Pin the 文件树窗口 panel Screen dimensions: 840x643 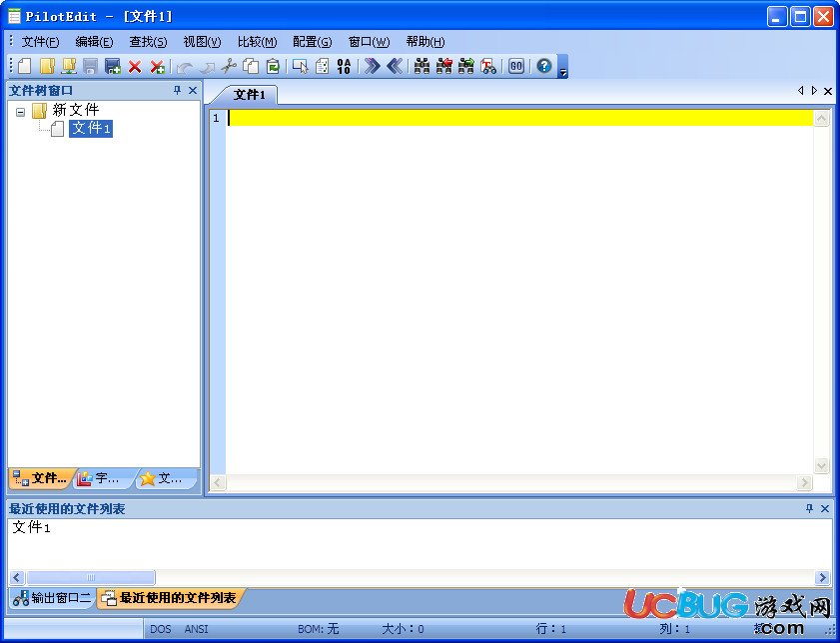[178, 90]
